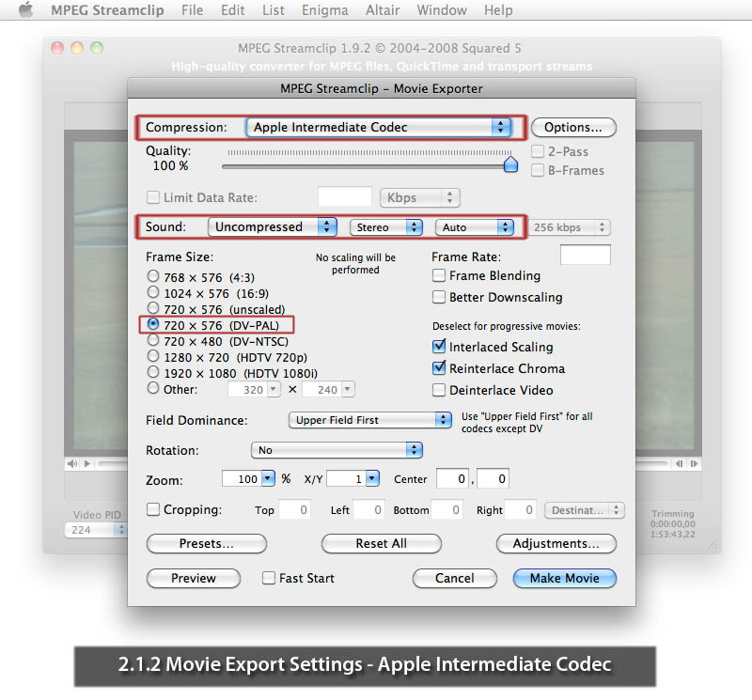
Task: Click the second Center coordinate field
Action: point(493,478)
